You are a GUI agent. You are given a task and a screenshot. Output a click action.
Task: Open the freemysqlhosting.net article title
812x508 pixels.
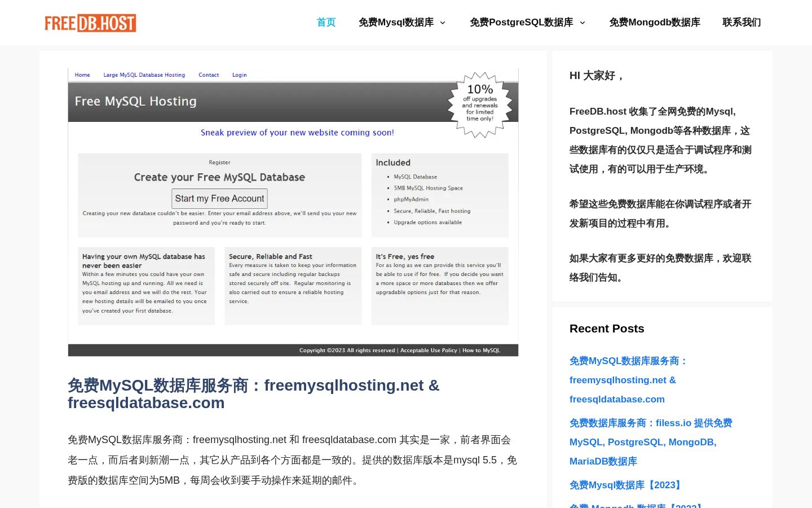pos(254,394)
